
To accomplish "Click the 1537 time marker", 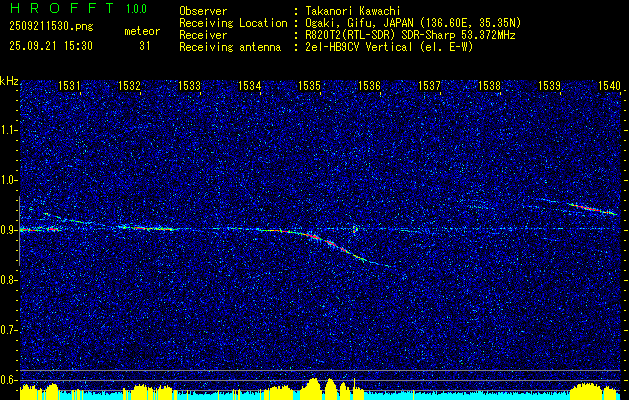I will pos(430,86).
